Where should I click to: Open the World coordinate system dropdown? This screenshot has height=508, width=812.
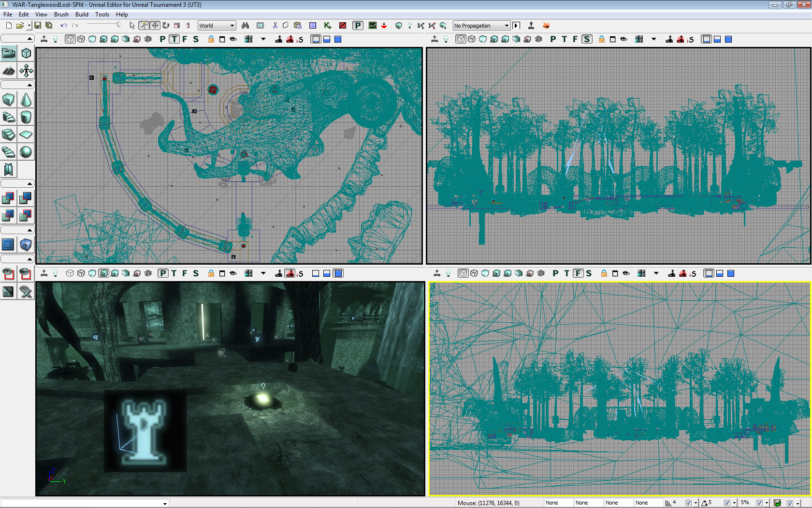tap(217, 26)
